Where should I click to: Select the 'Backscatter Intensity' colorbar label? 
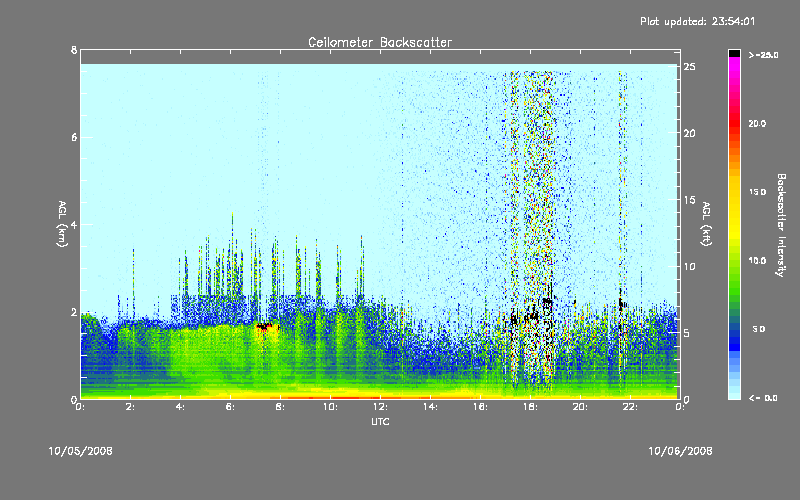point(781,225)
